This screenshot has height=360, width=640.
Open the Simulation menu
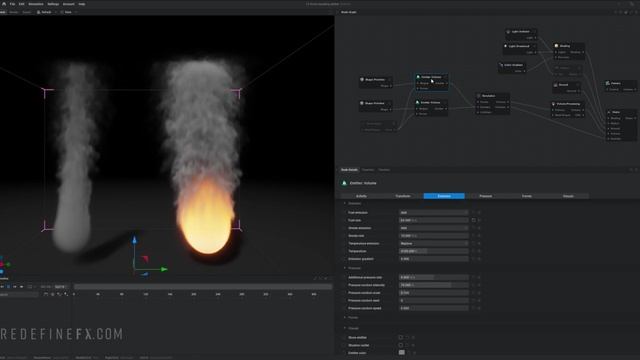(36, 4)
